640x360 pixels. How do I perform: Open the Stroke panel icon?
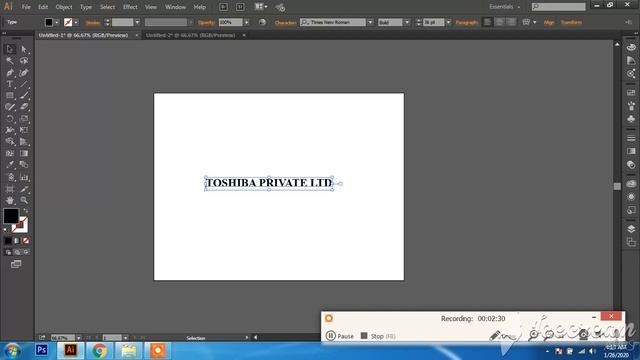[x=631, y=138]
